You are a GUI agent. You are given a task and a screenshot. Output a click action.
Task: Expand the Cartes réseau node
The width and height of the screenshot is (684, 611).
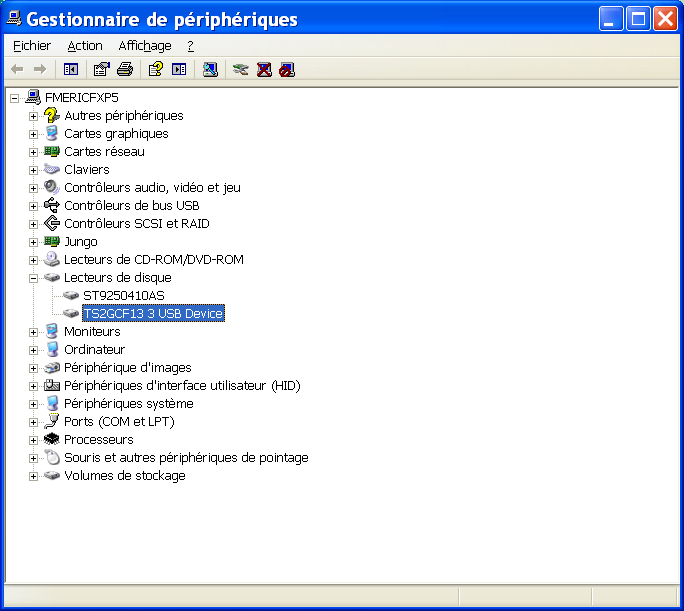(33, 152)
